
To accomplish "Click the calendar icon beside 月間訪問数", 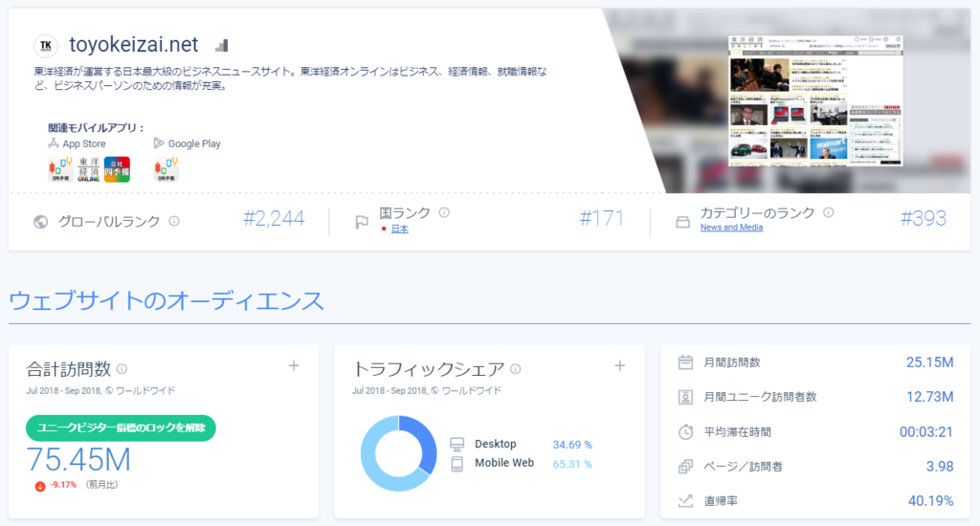I will click(x=685, y=362).
